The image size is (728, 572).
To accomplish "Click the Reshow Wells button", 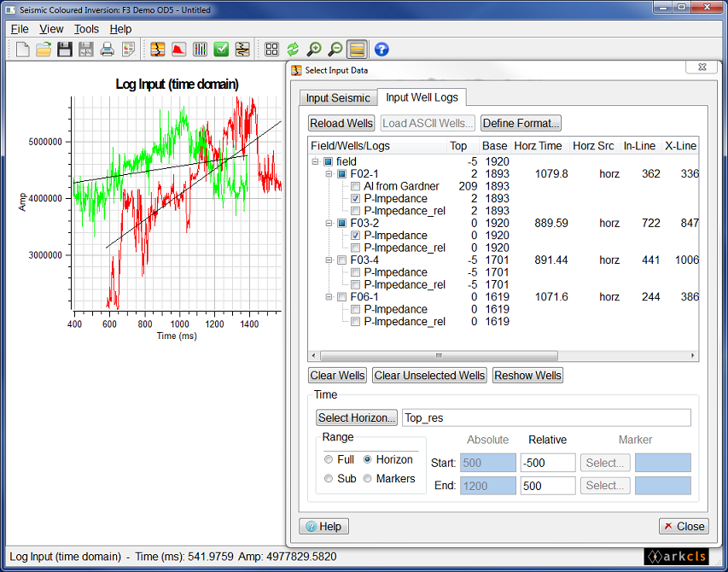I will [x=528, y=375].
